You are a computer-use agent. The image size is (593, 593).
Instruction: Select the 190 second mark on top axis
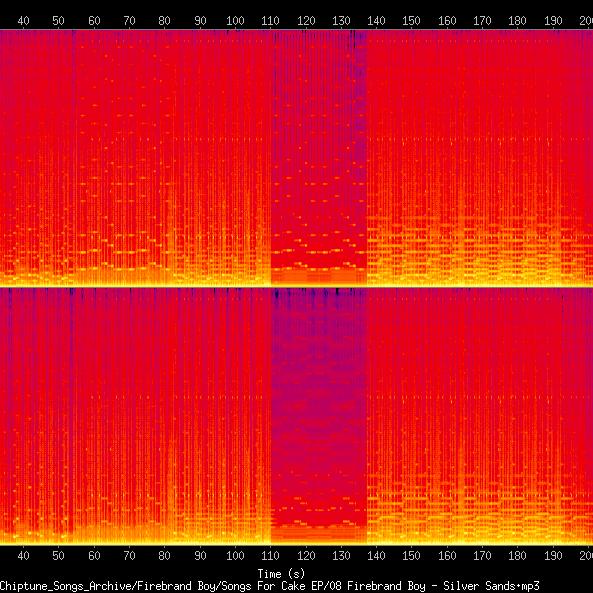pos(553,21)
